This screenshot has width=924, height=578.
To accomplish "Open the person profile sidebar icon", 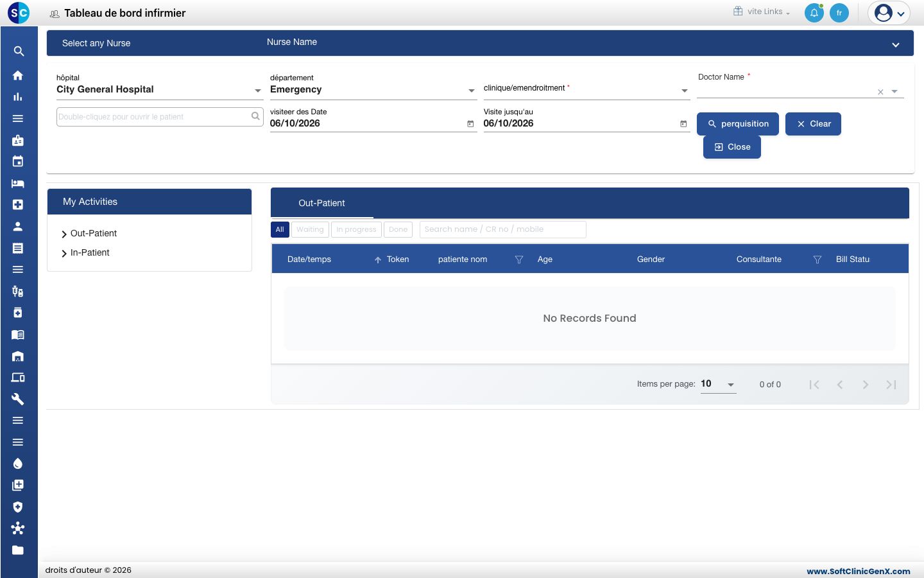I will 18,226.
